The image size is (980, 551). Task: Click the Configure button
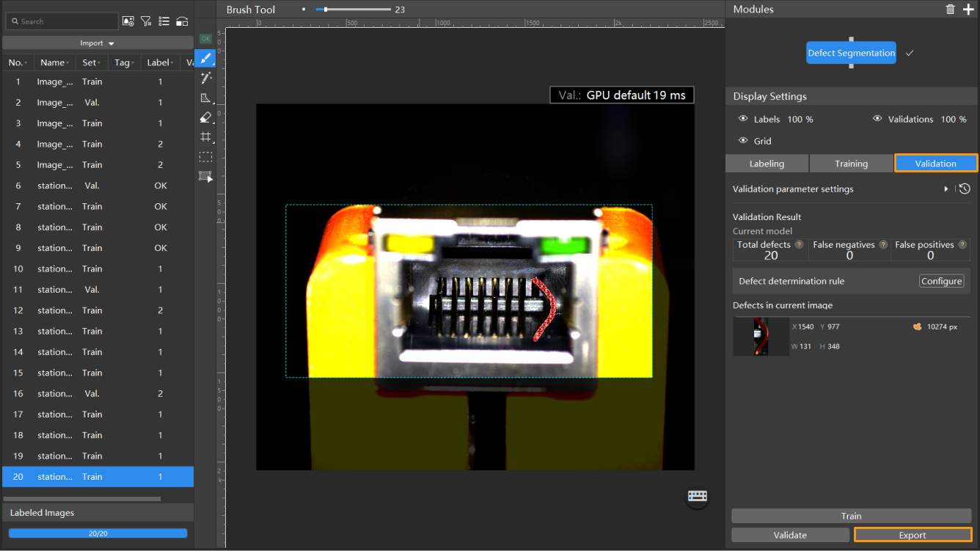942,281
